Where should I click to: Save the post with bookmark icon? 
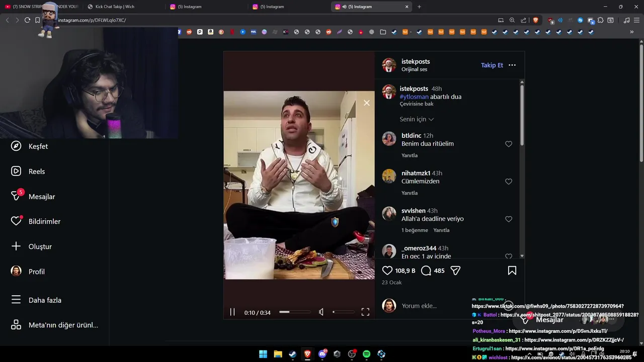pyautogui.click(x=512, y=270)
